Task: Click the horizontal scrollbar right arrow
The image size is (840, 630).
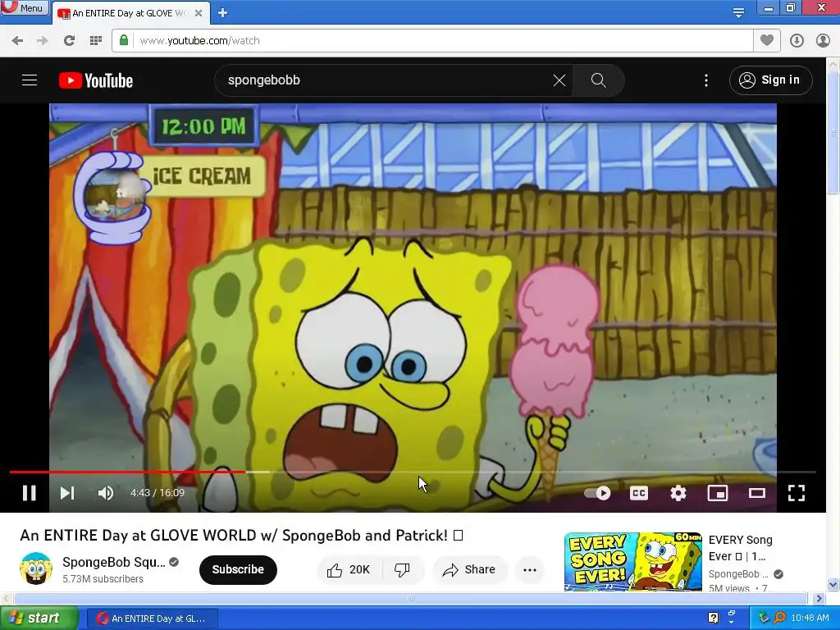Action: tap(819, 598)
